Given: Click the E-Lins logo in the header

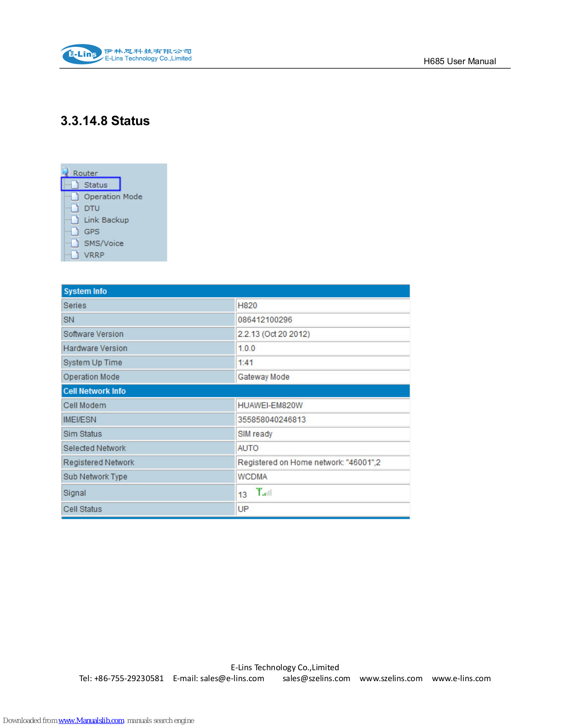Looking at the screenshot, I should tap(127, 54).
